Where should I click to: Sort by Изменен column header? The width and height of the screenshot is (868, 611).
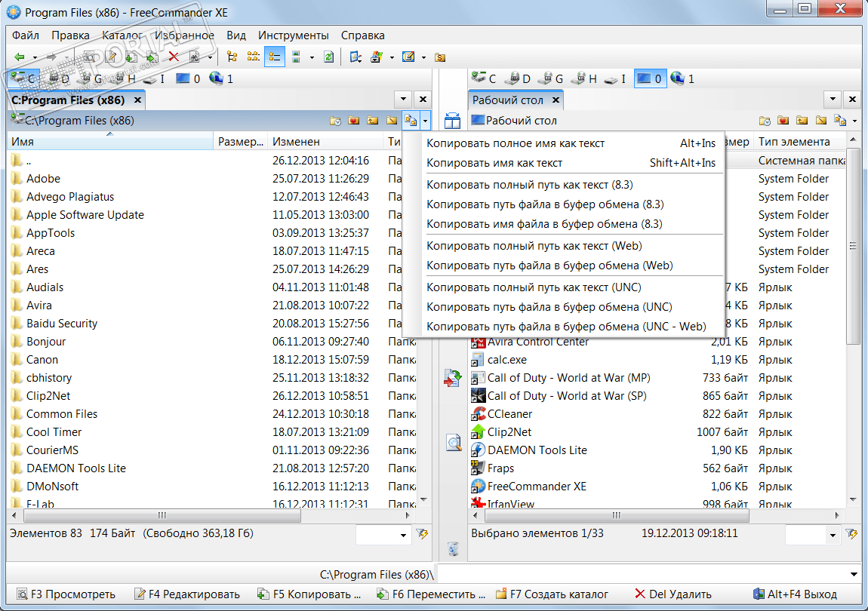point(325,142)
